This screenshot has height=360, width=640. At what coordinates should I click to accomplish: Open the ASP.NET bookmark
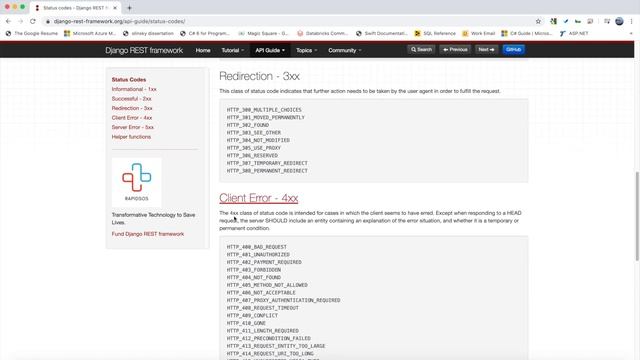tap(574, 33)
